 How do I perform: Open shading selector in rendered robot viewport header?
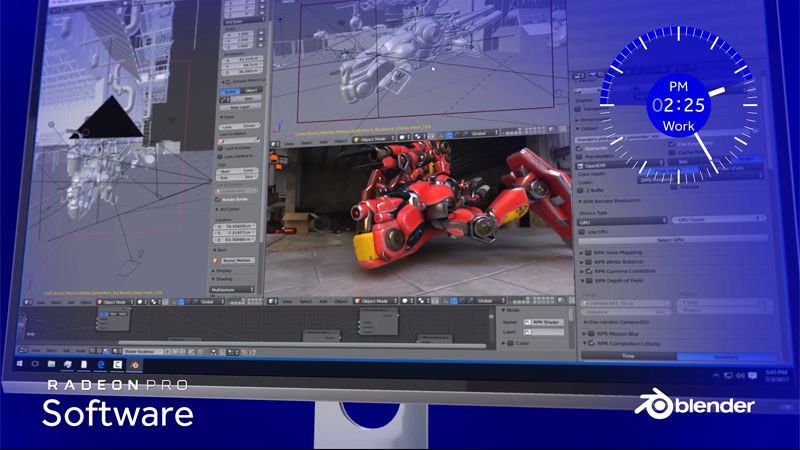pos(407,301)
